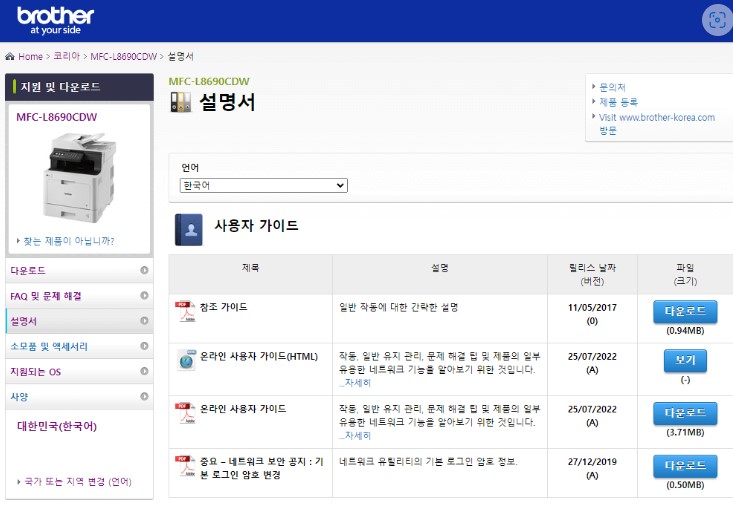
Task: Click arrow icon beside 지원되는 OS
Action: pyautogui.click(x=144, y=371)
